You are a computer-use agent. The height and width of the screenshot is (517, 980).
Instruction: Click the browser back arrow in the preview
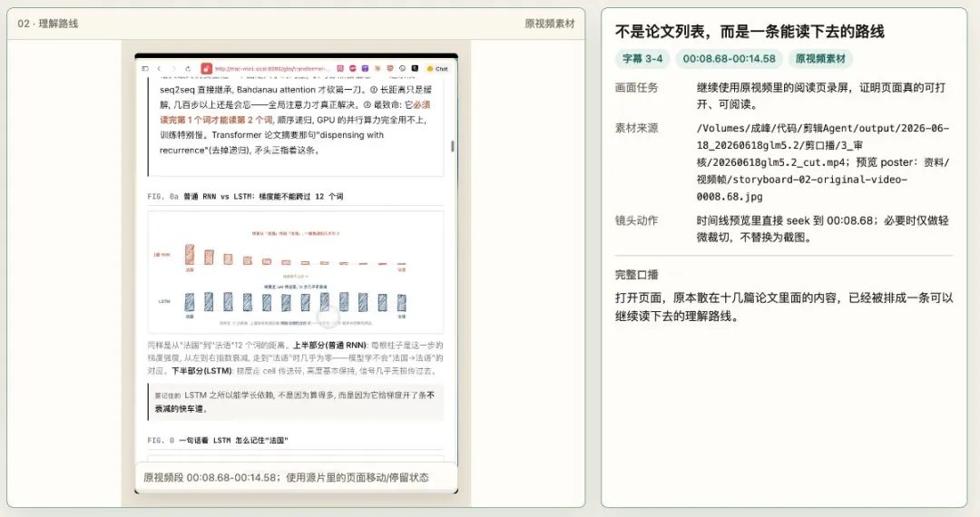click(x=159, y=69)
